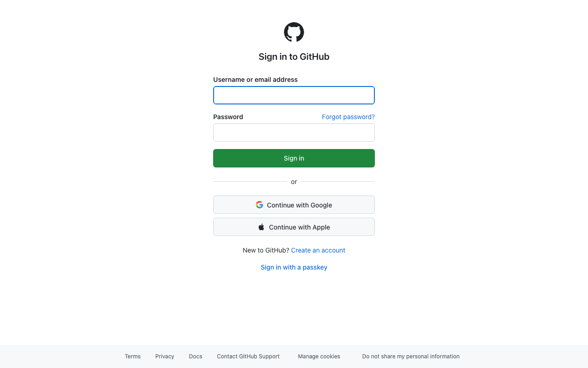This screenshot has width=588, height=368.
Task: Click the Username or email address label
Action: [x=255, y=80]
